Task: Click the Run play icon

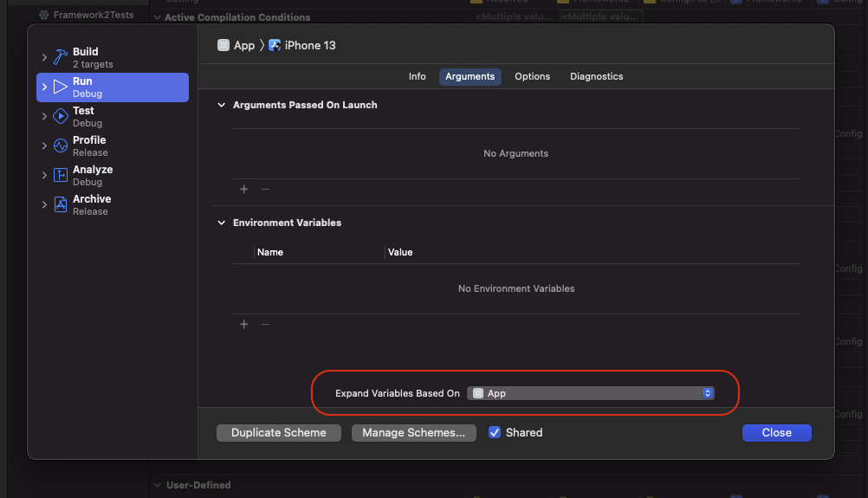Action: pos(61,87)
